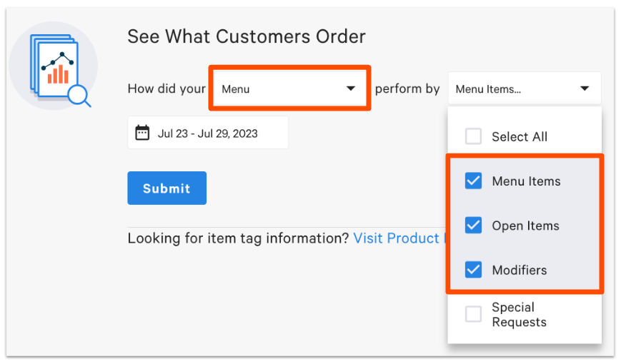The height and width of the screenshot is (364, 621).
Task: Uncheck the Open Items checkbox
Action: pyautogui.click(x=473, y=226)
